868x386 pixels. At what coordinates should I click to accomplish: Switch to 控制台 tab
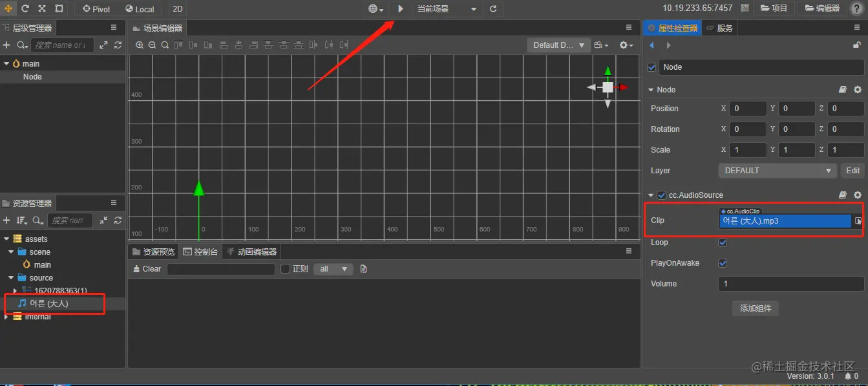click(200, 252)
